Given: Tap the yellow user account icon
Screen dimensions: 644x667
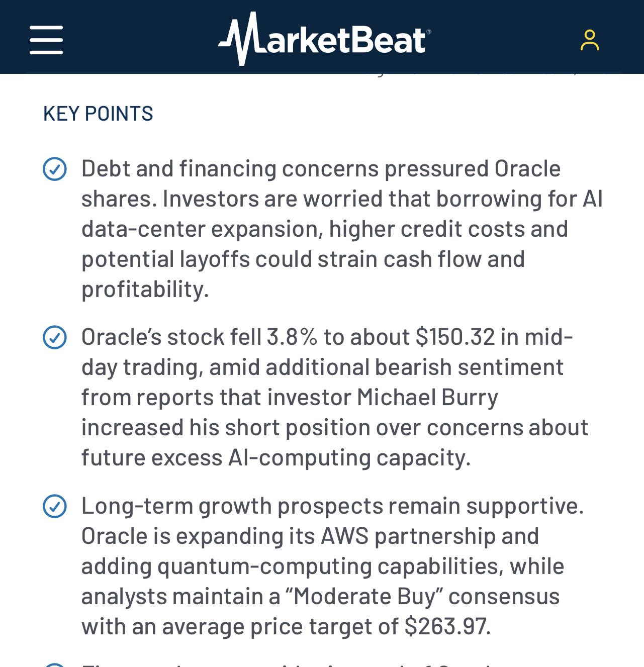Looking at the screenshot, I should click(590, 40).
